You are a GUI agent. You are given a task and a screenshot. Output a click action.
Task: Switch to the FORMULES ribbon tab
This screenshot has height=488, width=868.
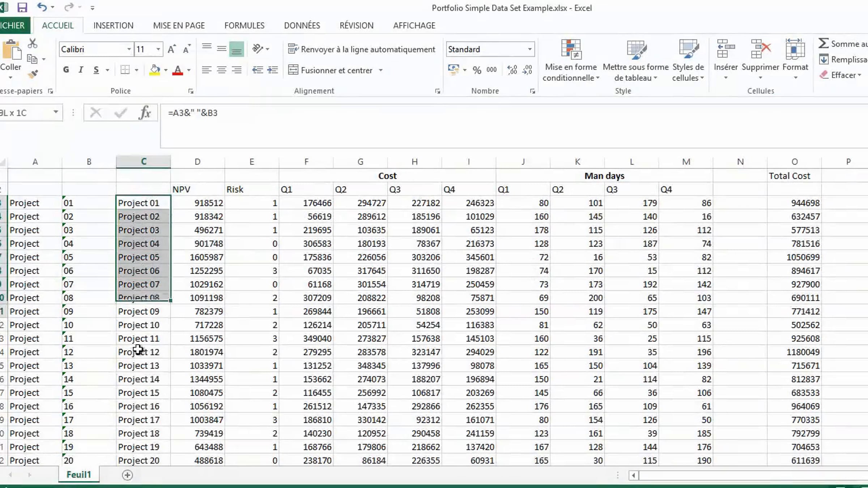click(244, 25)
